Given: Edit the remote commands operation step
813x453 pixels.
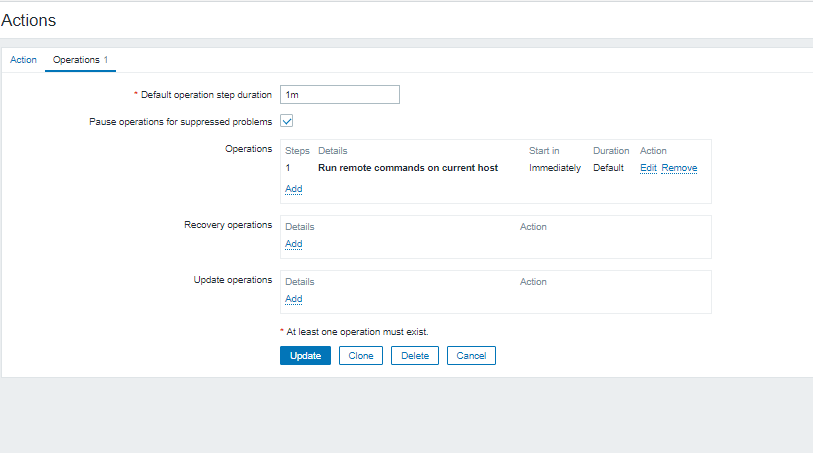Looking at the screenshot, I should [648, 168].
